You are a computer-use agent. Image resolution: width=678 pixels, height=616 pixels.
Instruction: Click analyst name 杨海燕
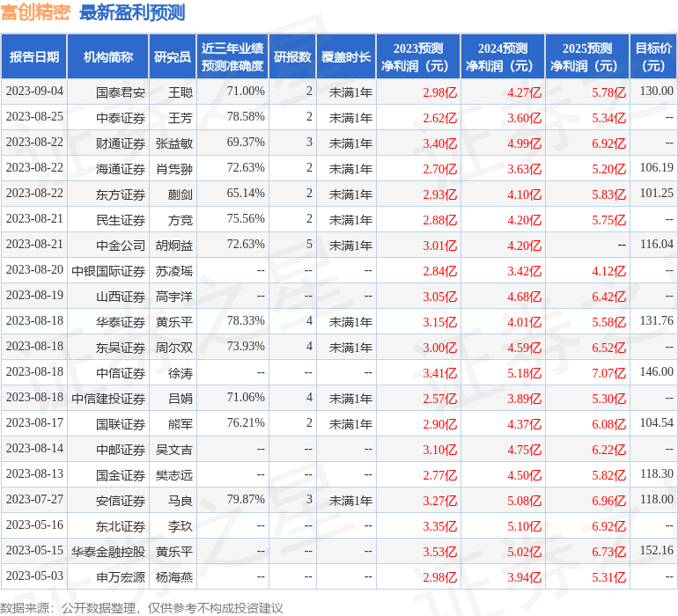click(x=174, y=576)
